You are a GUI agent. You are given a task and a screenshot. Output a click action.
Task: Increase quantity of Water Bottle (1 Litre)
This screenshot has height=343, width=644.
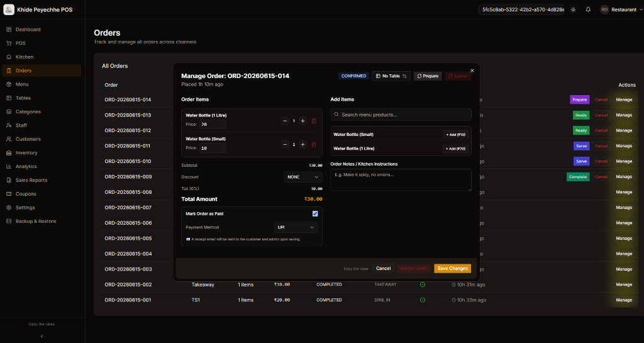click(x=303, y=121)
